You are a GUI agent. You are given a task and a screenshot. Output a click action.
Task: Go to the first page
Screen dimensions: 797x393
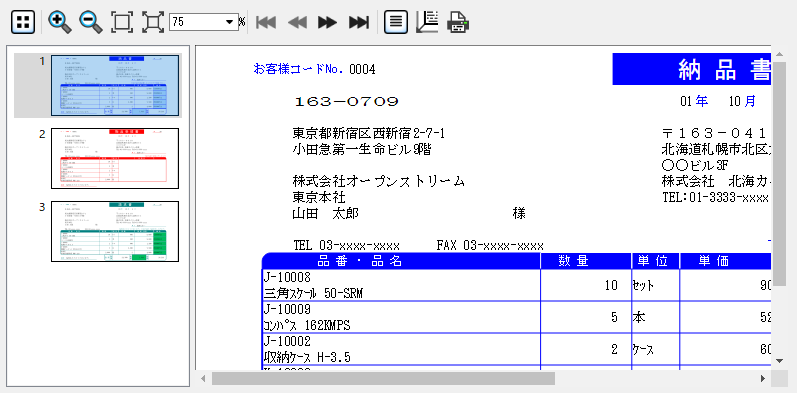click(x=266, y=22)
